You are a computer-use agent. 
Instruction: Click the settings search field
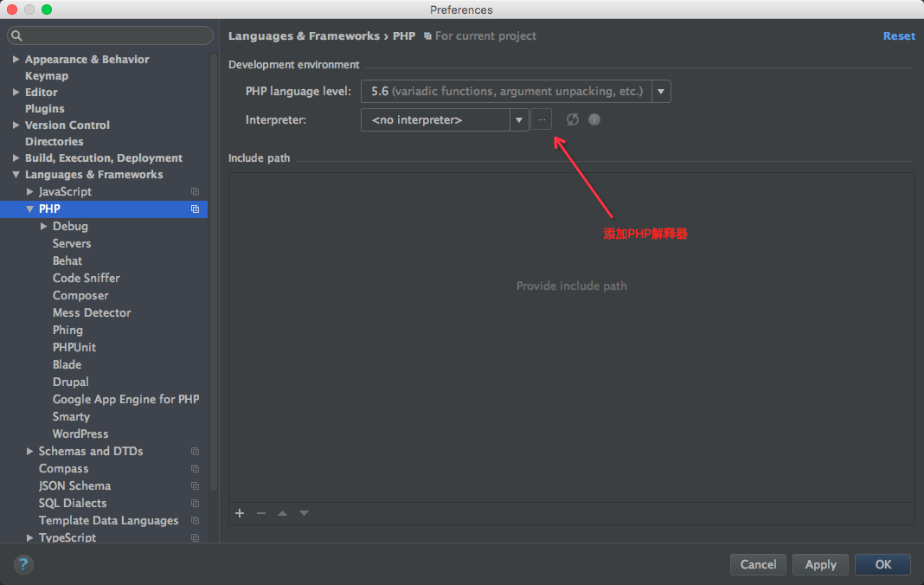[x=111, y=35]
